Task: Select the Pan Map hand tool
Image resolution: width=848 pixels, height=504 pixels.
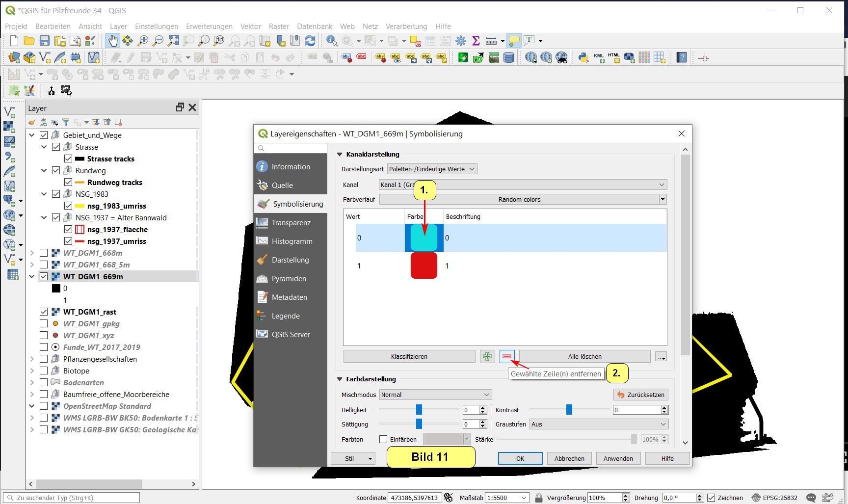Action: [112, 41]
